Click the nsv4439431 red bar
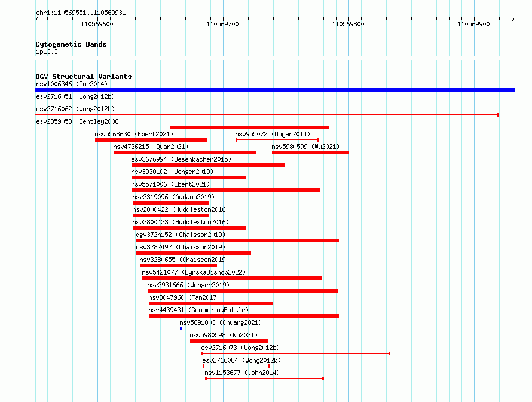This screenshot has width=532, height=402. 244,316
